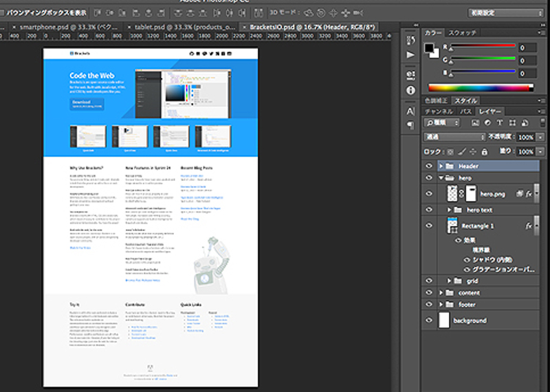Toggle the layer filter switch
Viewport: 550px width, 392px height.
pos(542,123)
